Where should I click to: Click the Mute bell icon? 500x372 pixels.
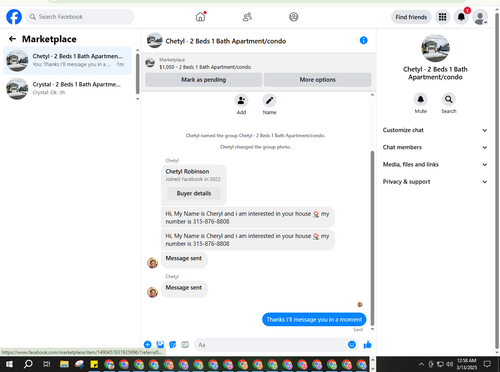(x=421, y=99)
